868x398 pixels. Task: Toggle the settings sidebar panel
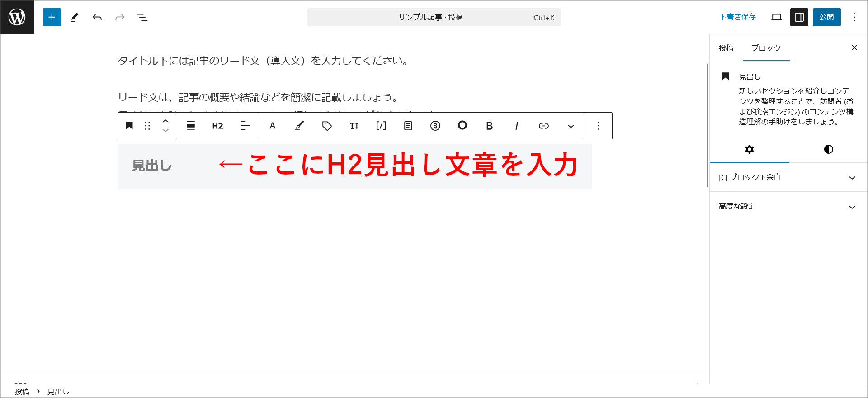(x=799, y=17)
